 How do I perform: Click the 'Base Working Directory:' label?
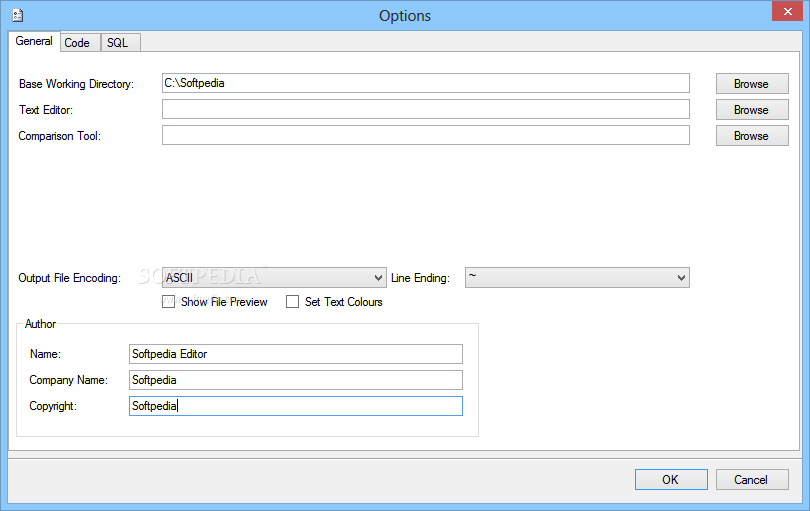point(76,84)
